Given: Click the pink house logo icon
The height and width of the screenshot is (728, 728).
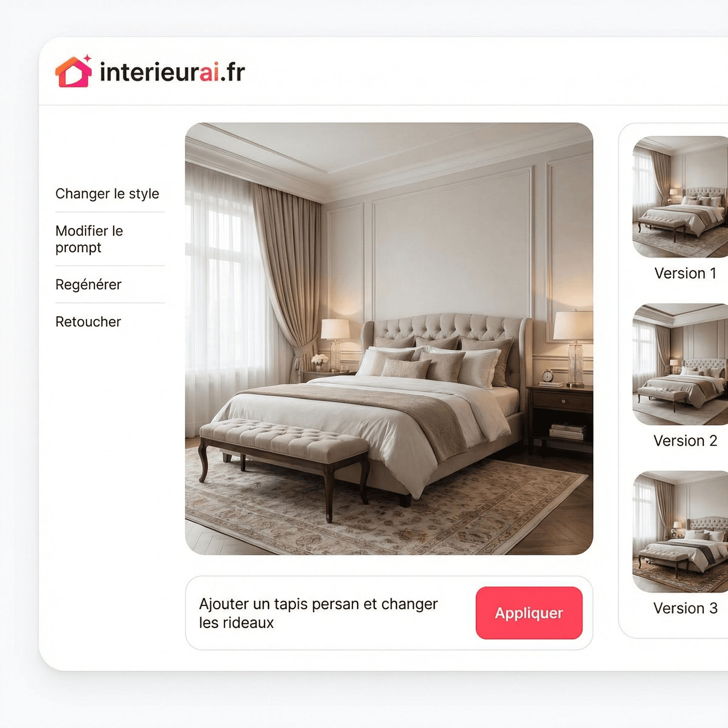Looking at the screenshot, I should point(74,71).
